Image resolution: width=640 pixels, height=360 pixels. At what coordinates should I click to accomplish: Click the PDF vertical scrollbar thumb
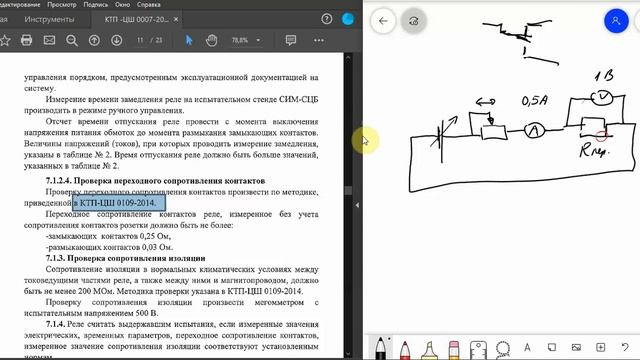point(348,191)
